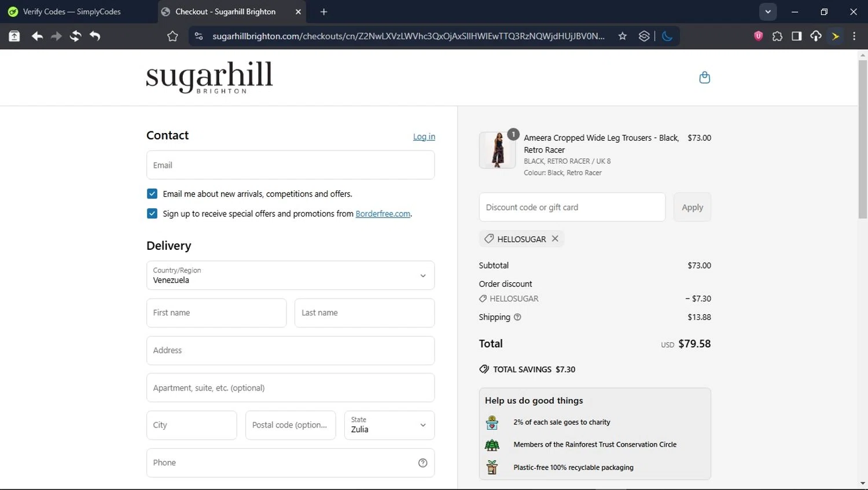
Task: Click the sugarhill Brighton logo
Action: [209, 77]
